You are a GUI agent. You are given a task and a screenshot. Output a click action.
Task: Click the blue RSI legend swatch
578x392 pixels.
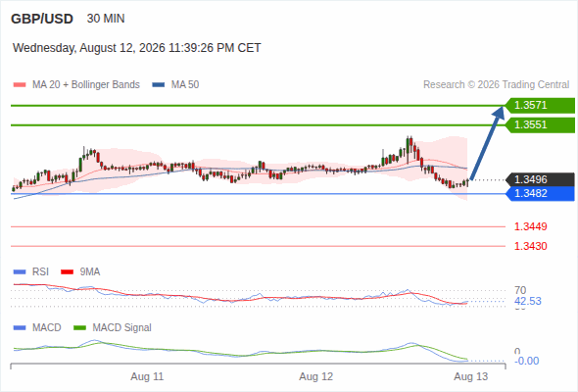click(20, 272)
